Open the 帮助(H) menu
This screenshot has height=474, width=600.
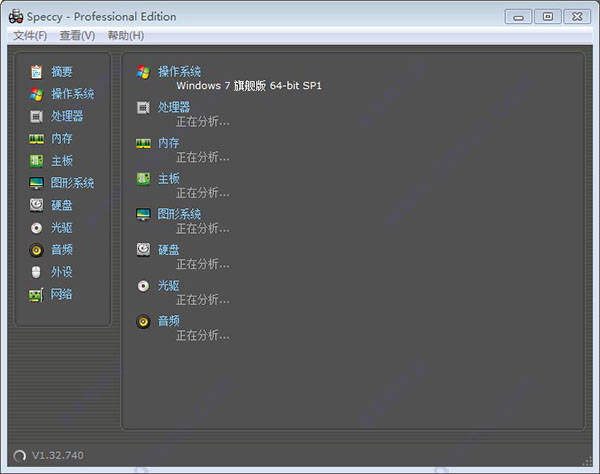coord(125,36)
